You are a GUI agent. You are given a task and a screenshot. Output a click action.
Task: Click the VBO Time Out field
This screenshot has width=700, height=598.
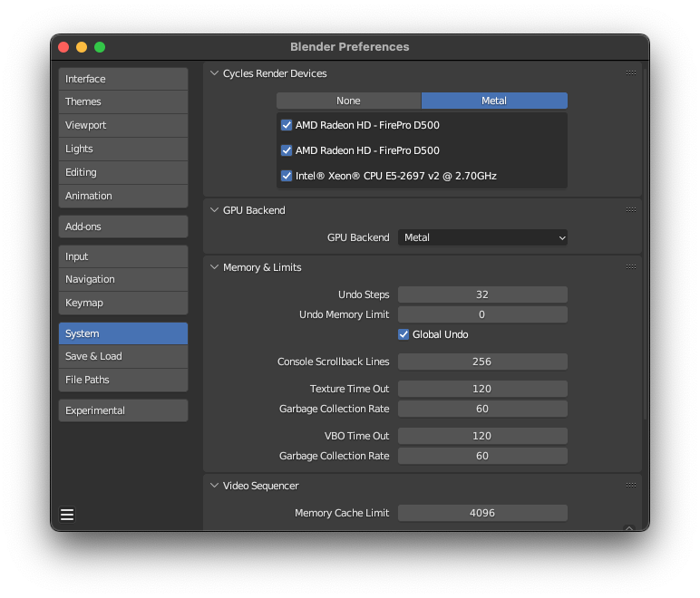click(x=482, y=436)
